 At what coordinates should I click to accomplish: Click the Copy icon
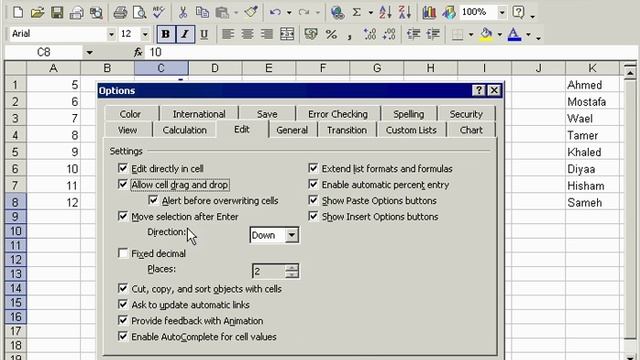tap(202, 13)
